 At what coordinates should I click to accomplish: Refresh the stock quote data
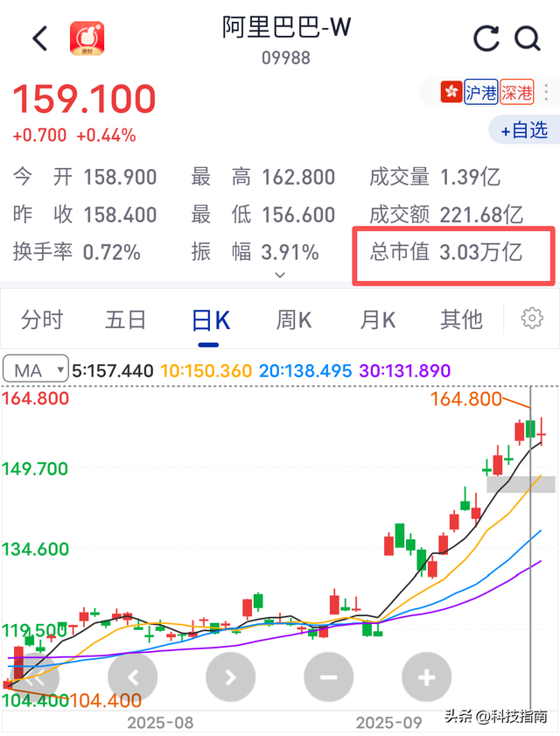pyautogui.click(x=486, y=39)
